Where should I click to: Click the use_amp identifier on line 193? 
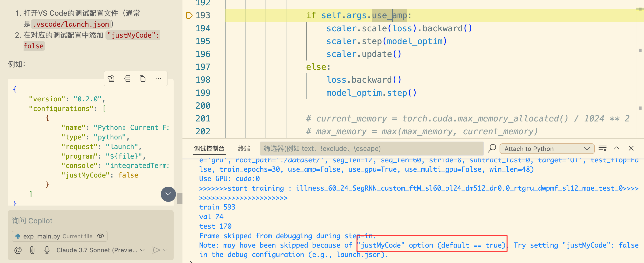[x=389, y=15]
